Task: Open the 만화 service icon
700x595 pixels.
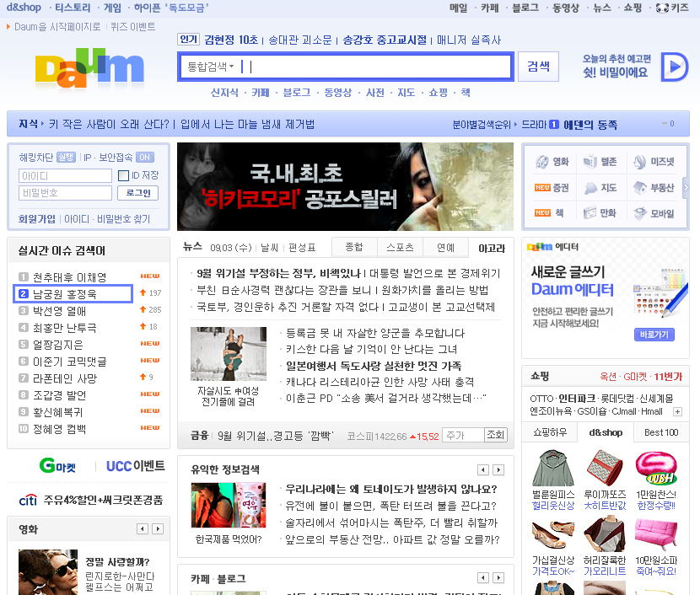Action: pyautogui.click(x=600, y=213)
